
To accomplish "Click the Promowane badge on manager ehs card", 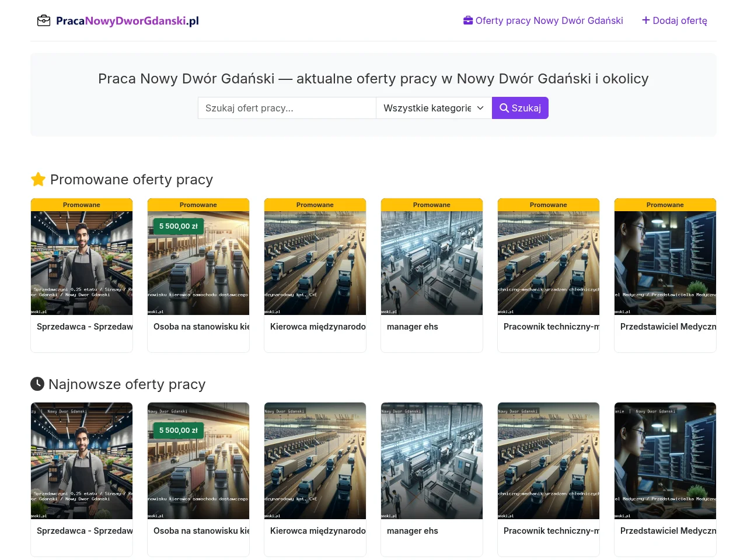I will tap(432, 205).
